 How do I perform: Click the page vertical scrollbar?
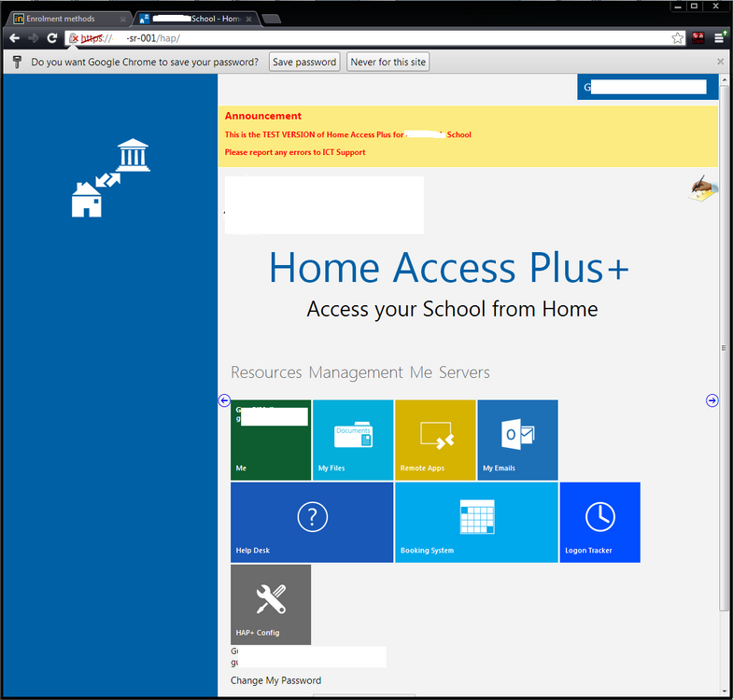coord(724,348)
